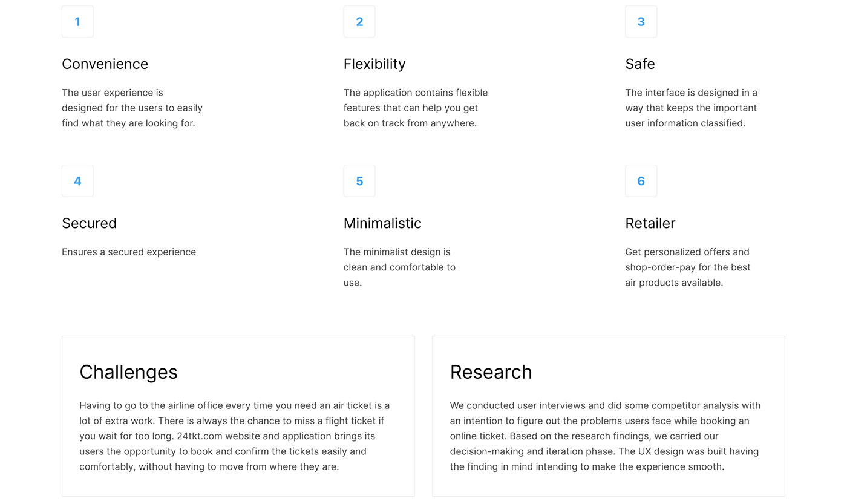
Task: Click the number 5 box icon
Action: pos(359,181)
